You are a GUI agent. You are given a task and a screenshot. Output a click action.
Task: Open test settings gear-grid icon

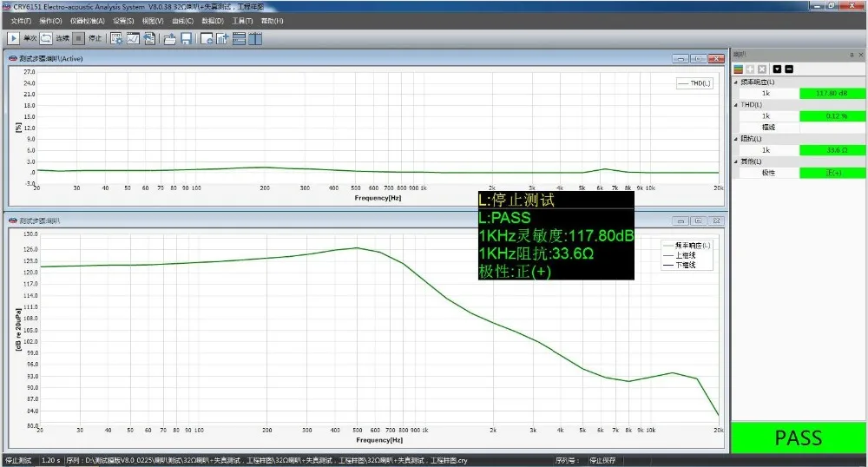click(x=116, y=38)
